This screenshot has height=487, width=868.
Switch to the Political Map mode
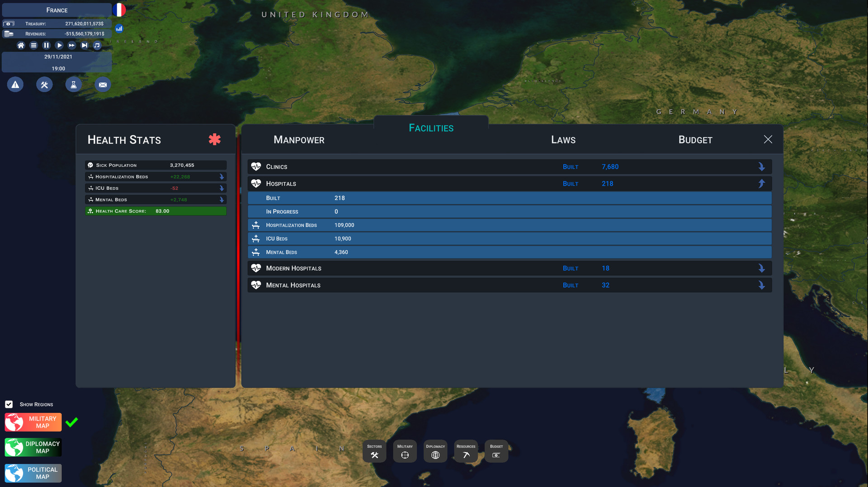coord(33,473)
